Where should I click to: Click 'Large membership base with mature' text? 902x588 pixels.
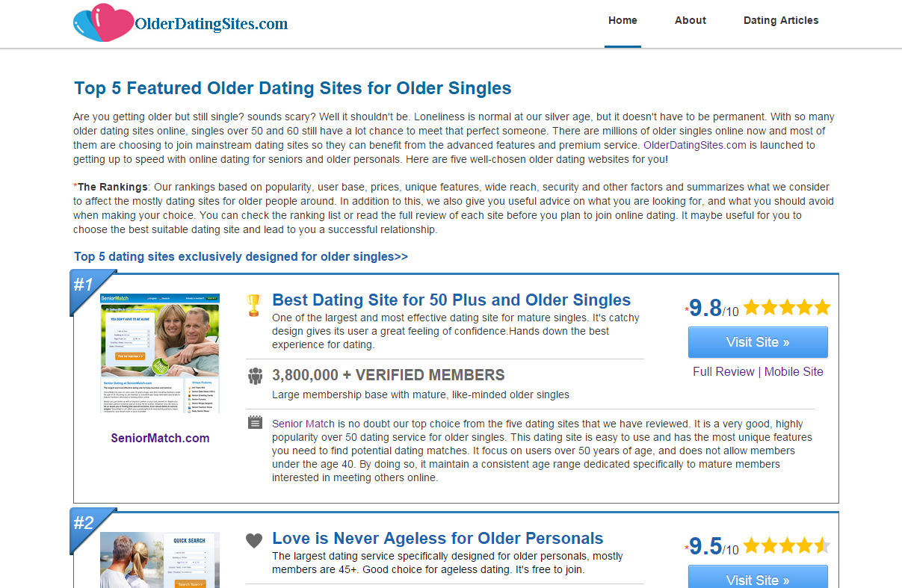[x=421, y=394]
